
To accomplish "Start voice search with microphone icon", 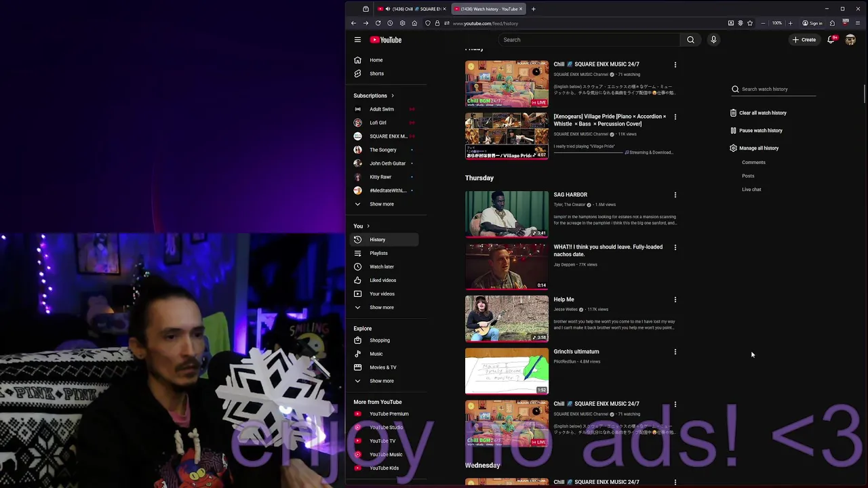I will coord(713,40).
